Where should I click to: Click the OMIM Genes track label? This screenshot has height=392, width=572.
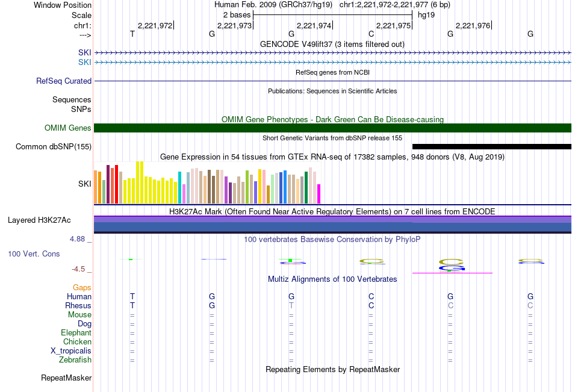coord(68,128)
